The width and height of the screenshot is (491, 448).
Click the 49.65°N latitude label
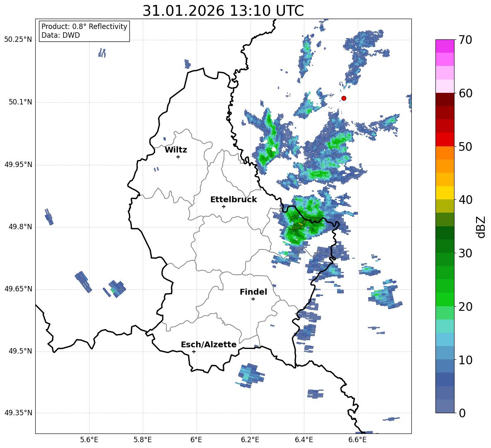[18, 288]
